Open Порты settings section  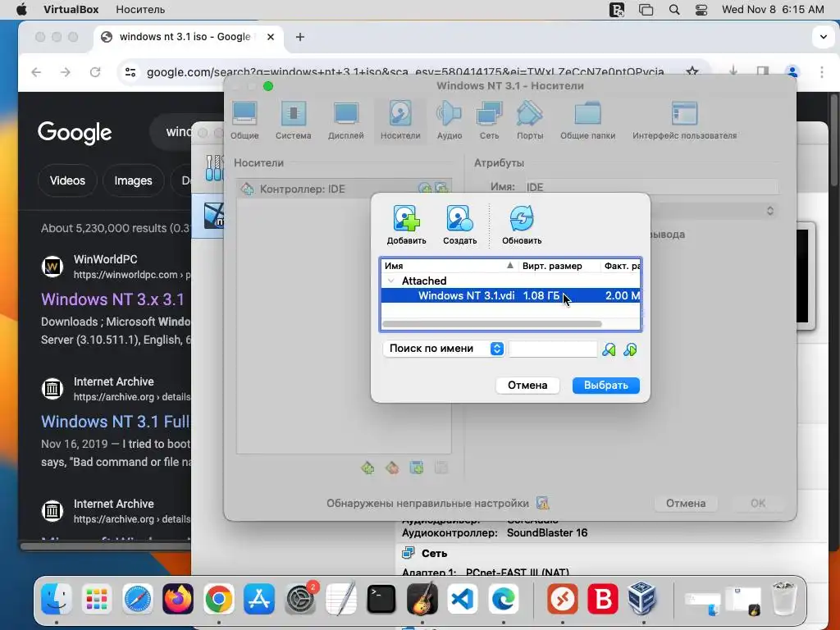tap(530, 121)
